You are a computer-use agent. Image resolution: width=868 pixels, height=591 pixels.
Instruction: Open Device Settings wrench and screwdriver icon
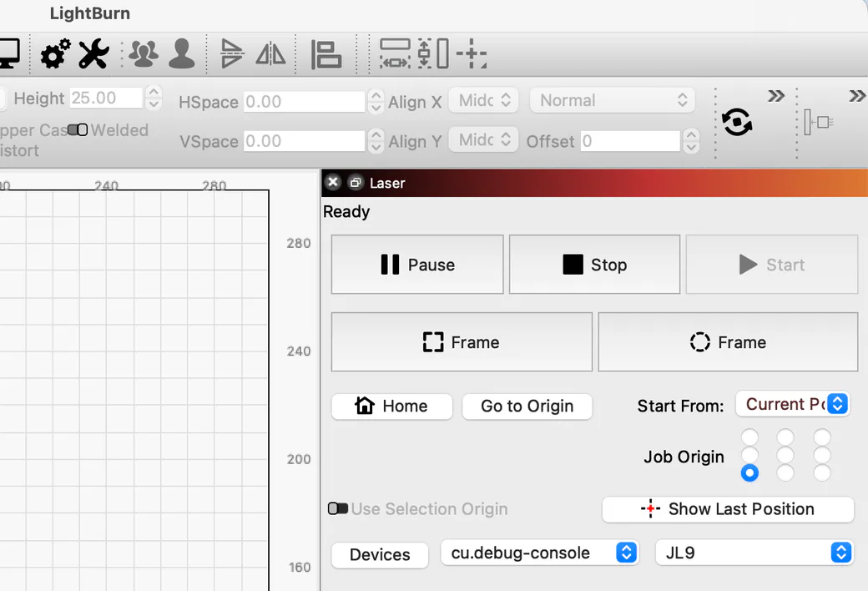point(93,53)
